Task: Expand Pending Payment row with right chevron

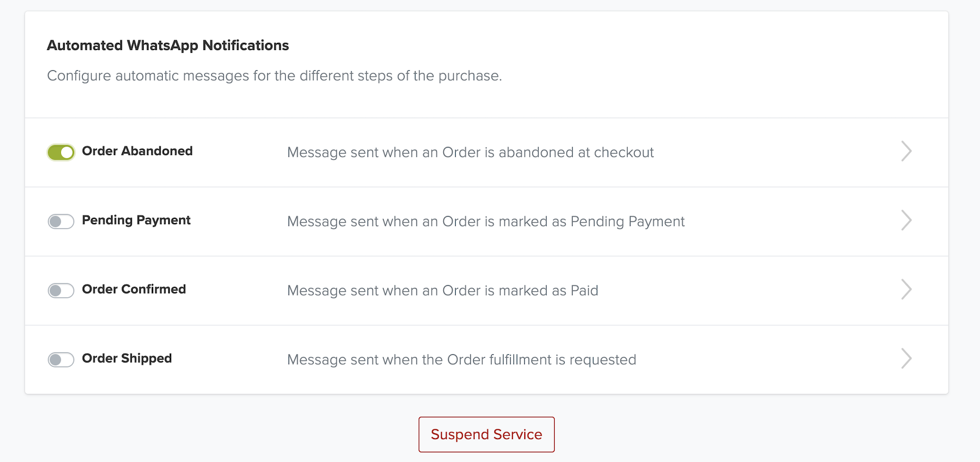Action: [x=906, y=220]
